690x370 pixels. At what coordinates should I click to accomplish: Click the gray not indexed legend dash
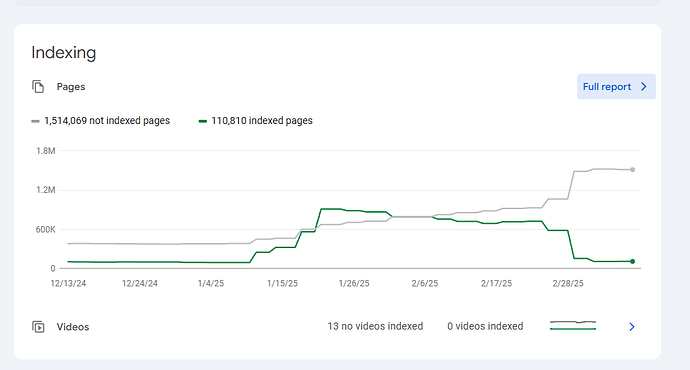(x=35, y=121)
